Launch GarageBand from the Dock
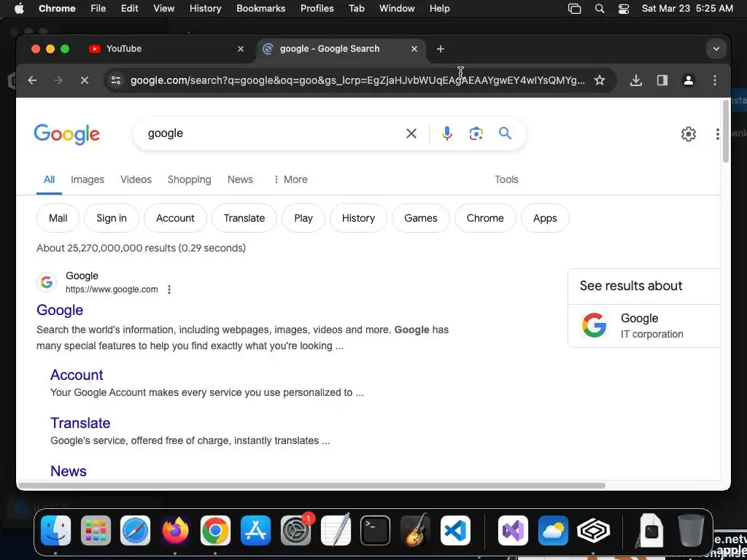747x560 pixels. coord(415,531)
